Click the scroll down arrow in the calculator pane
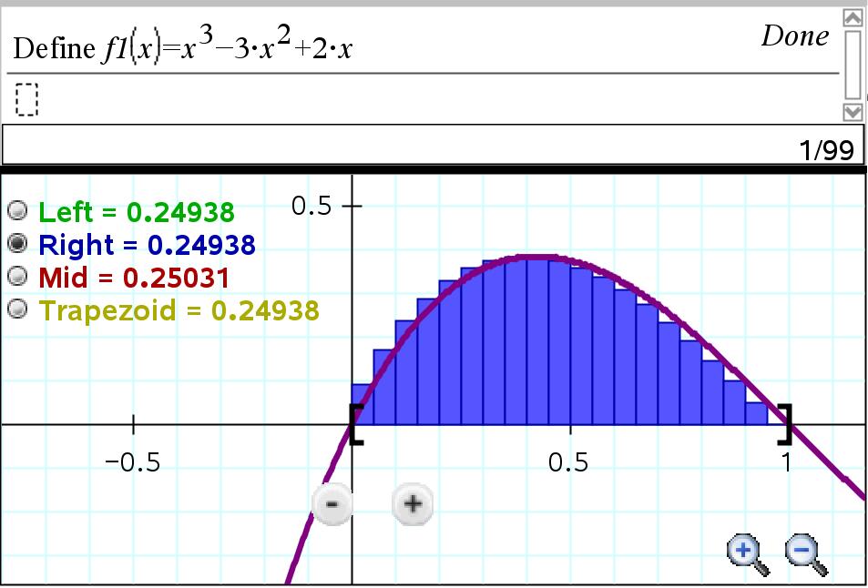Screen dimensions: 868x588 pyautogui.click(x=853, y=112)
